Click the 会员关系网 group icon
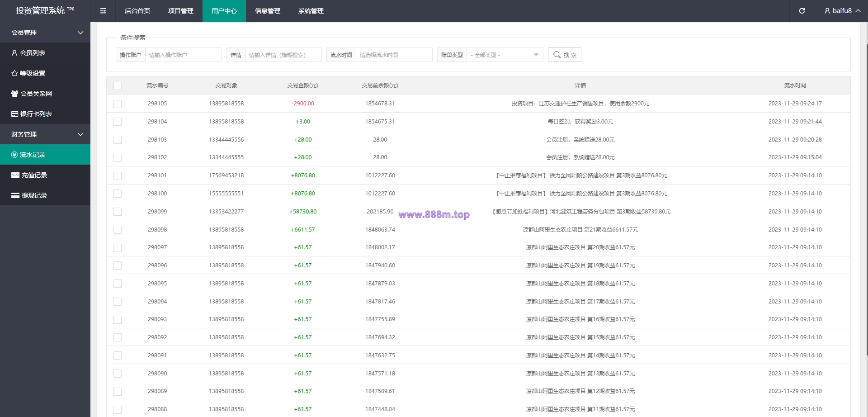This screenshot has width=868, height=417. (14, 94)
